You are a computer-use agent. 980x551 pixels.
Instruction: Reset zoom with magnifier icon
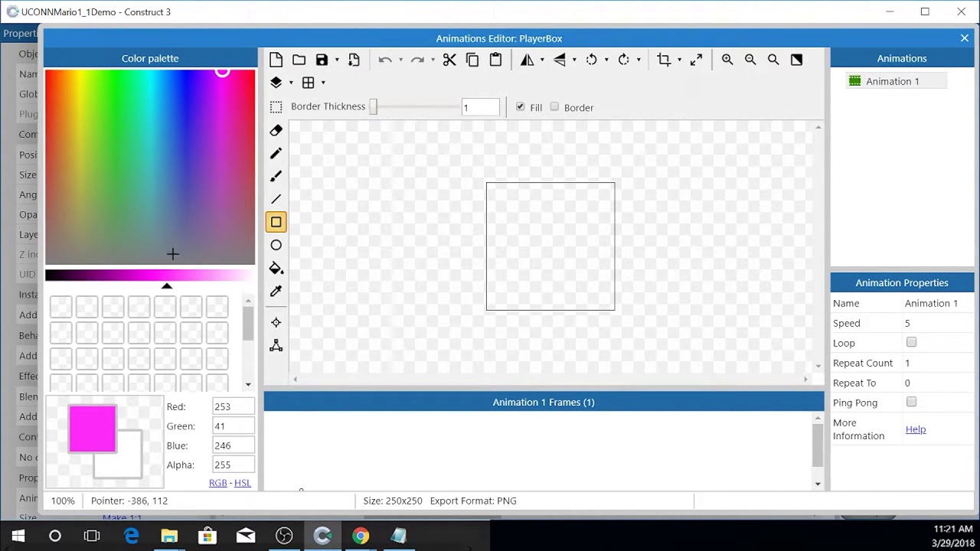click(x=773, y=60)
